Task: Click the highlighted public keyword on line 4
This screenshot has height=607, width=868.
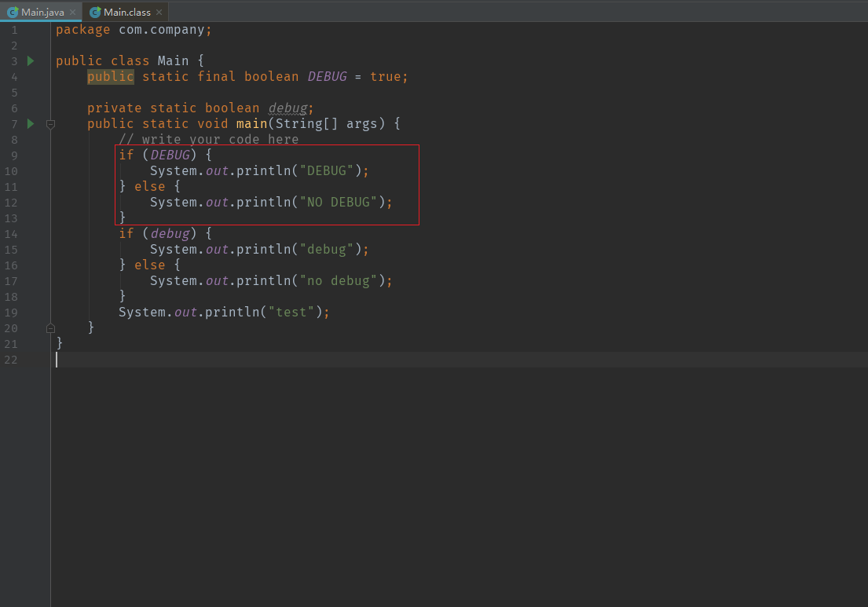Action: click(110, 76)
